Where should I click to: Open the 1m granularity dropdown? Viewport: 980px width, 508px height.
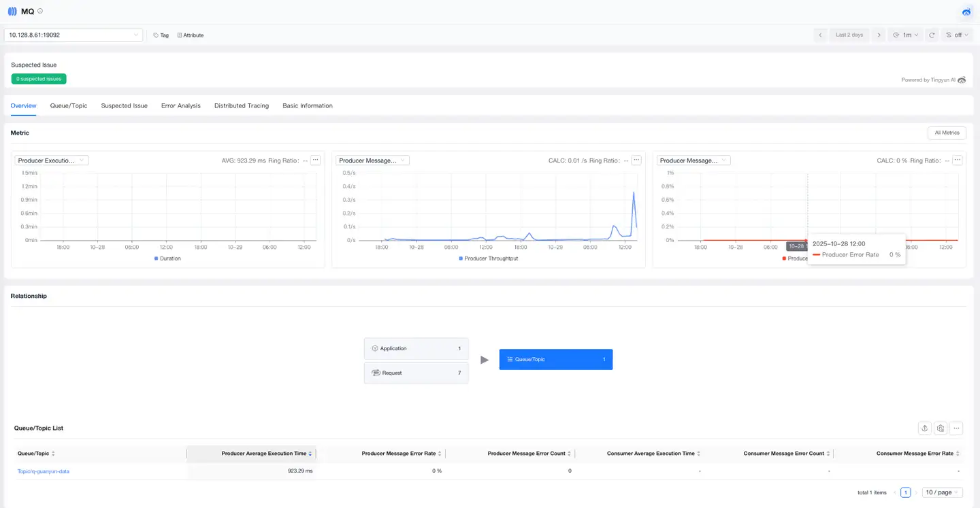[906, 35]
